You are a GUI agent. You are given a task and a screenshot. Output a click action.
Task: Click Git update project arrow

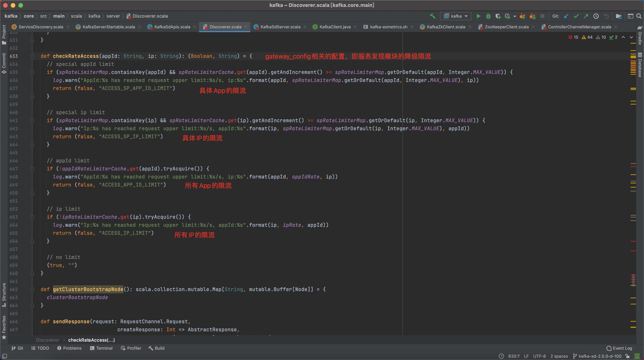click(x=566, y=16)
